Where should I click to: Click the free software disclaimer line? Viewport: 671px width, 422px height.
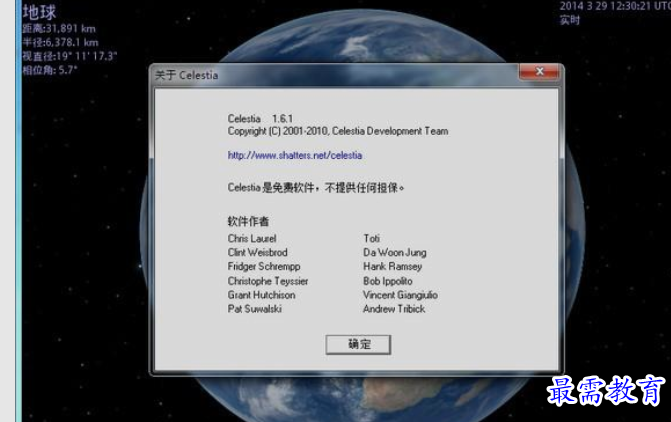pyautogui.click(x=316, y=187)
